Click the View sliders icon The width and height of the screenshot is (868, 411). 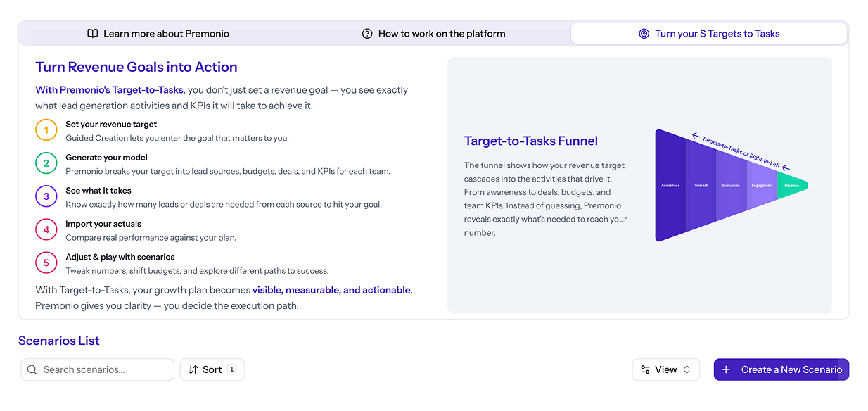coord(645,369)
